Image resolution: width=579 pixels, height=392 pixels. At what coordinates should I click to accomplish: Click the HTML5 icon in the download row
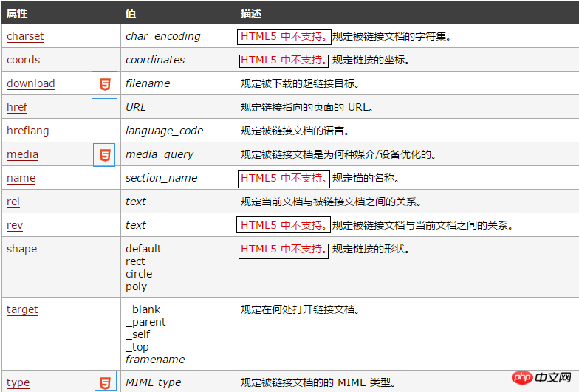point(105,84)
